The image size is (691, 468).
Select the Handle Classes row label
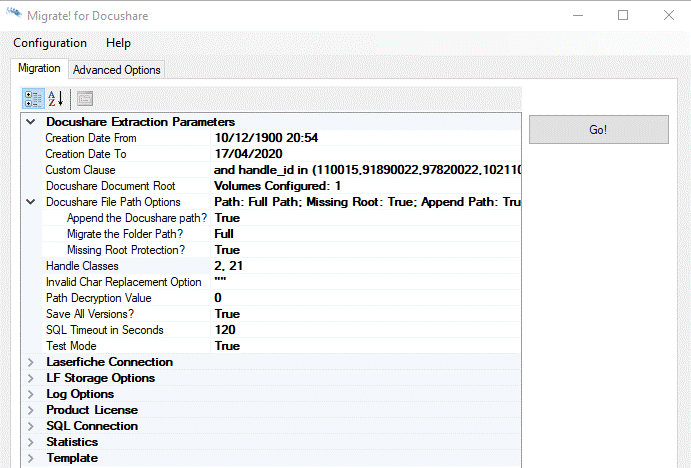pyautogui.click(x=82, y=266)
